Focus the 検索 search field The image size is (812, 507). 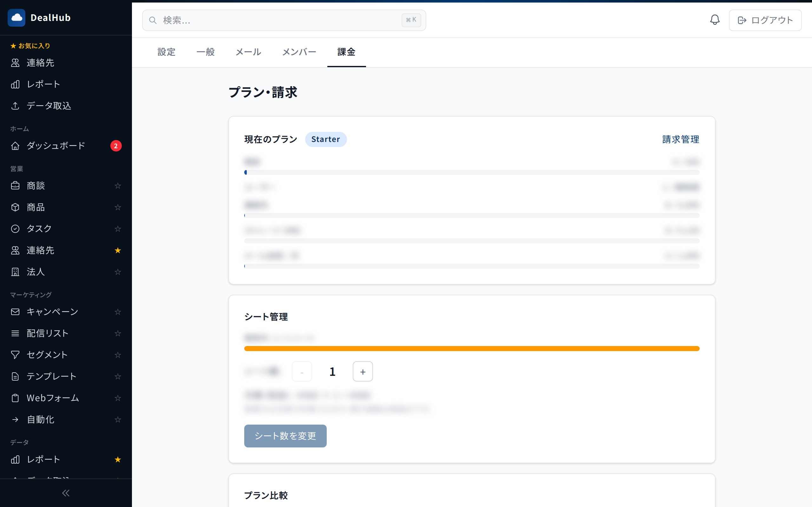(x=278, y=20)
